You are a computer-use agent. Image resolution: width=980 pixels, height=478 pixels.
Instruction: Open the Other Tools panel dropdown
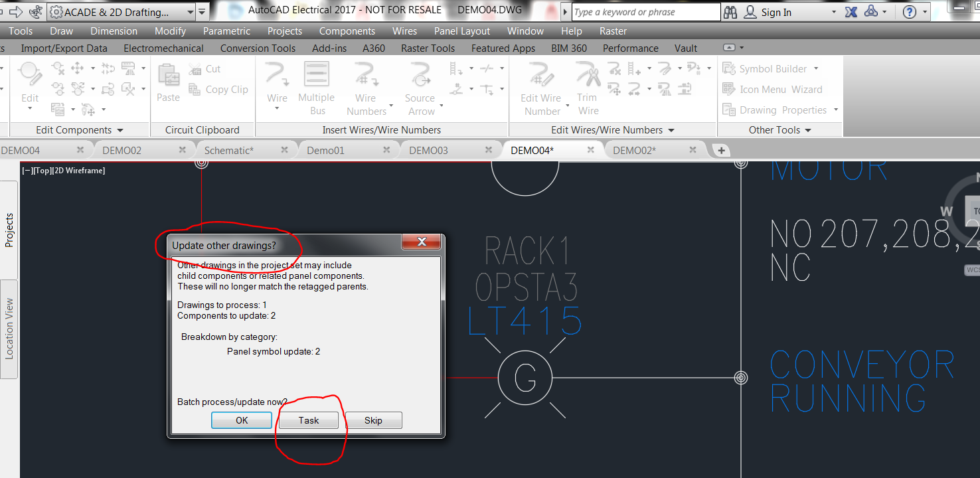[x=807, y=129]
